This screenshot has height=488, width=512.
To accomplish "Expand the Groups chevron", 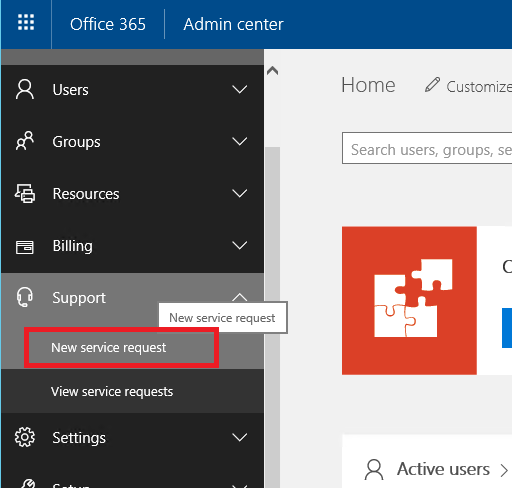I will point(240,141).
